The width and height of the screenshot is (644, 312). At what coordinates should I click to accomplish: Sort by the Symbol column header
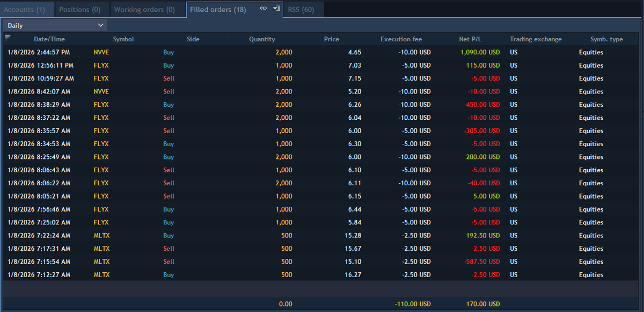pyautogui.click(x=123, y=39)
